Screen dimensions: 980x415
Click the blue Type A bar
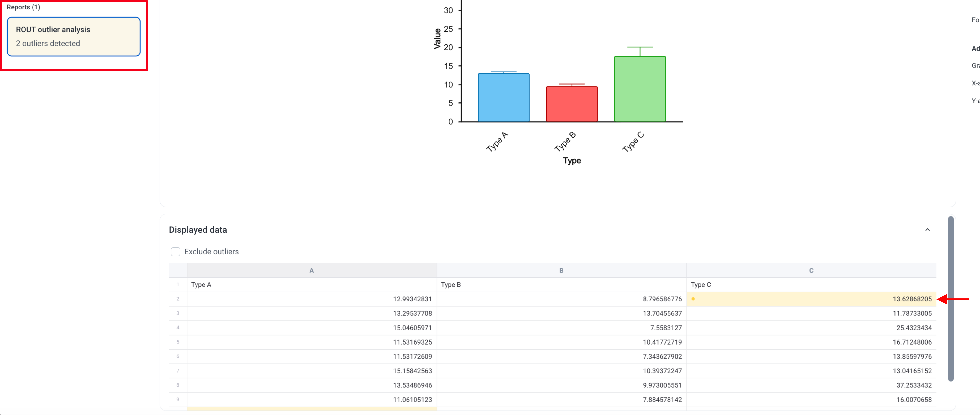[503, 98]
